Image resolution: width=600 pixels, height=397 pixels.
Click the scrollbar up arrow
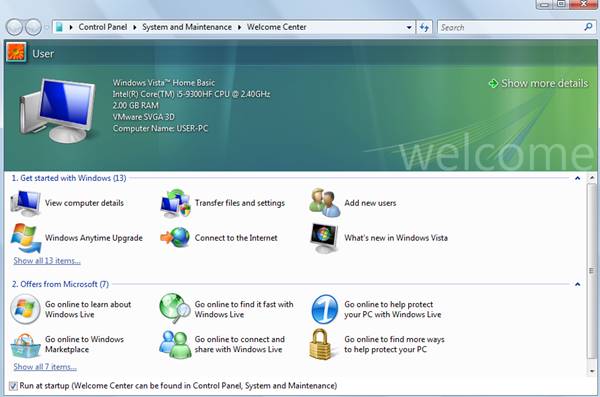click(x=592, y=177)
